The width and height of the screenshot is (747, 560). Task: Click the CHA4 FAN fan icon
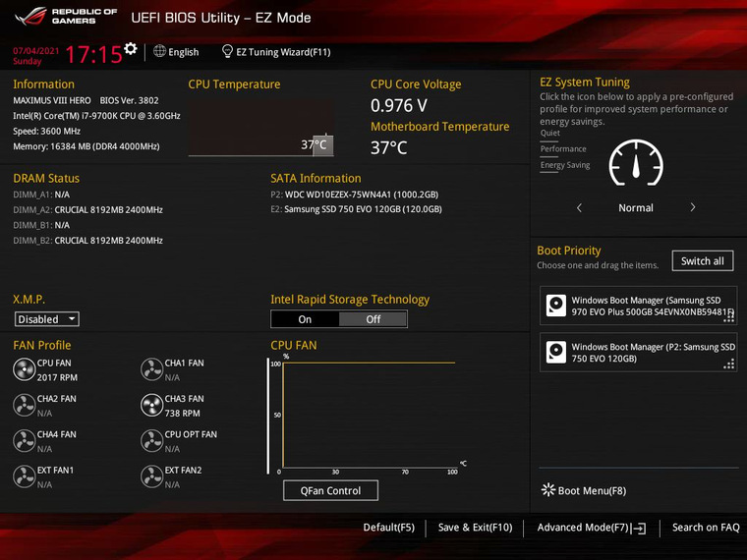[x=25, y=441]
